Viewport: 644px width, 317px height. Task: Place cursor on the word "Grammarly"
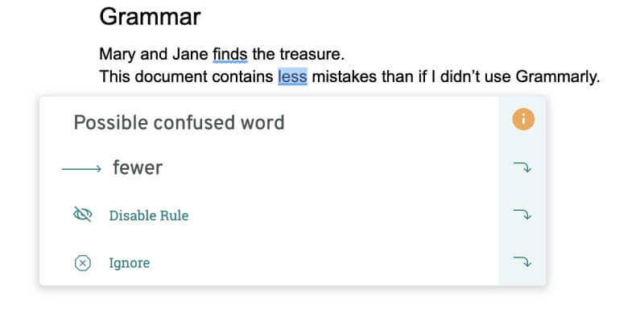[x=557, y=76]
